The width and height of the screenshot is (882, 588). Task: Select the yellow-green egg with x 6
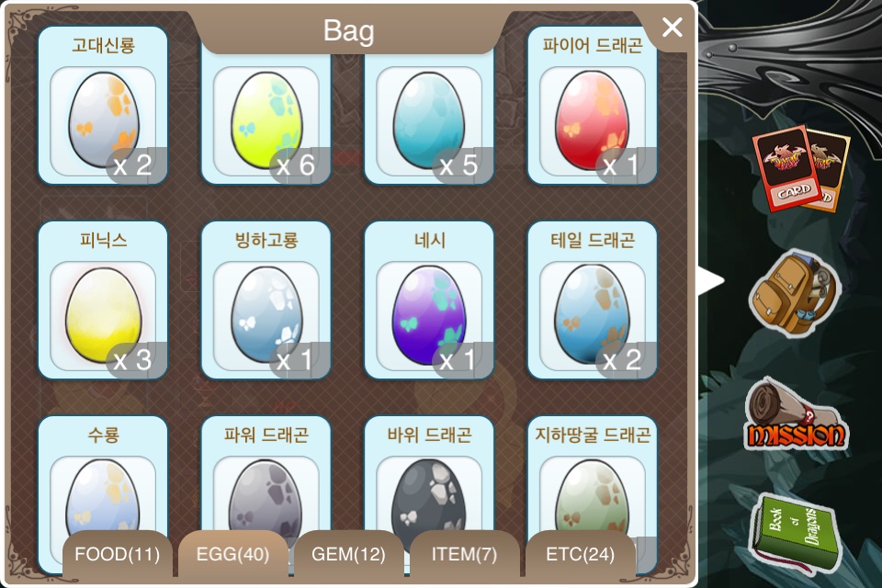tap(266, 117)
